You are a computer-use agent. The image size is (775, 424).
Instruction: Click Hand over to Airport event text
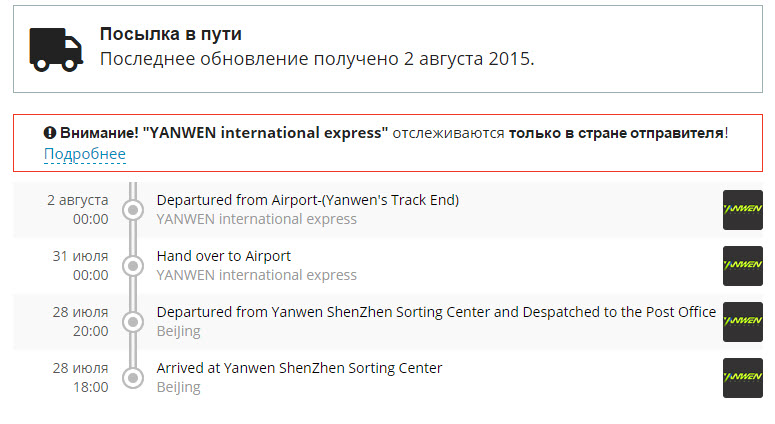[x=224, y=256]
